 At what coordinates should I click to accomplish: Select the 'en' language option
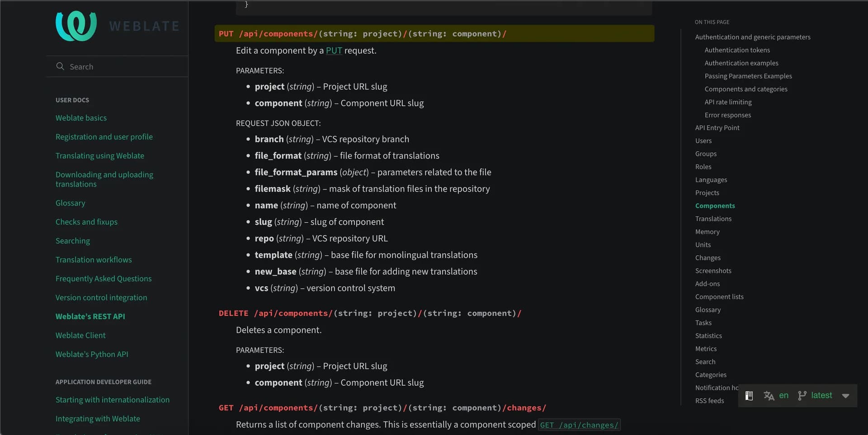[x=783, y=396]
